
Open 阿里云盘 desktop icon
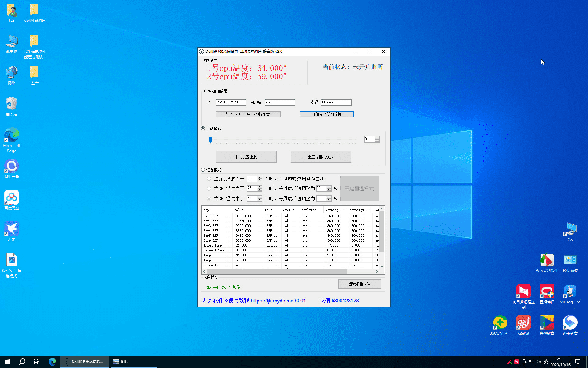(x=12, y=167)
